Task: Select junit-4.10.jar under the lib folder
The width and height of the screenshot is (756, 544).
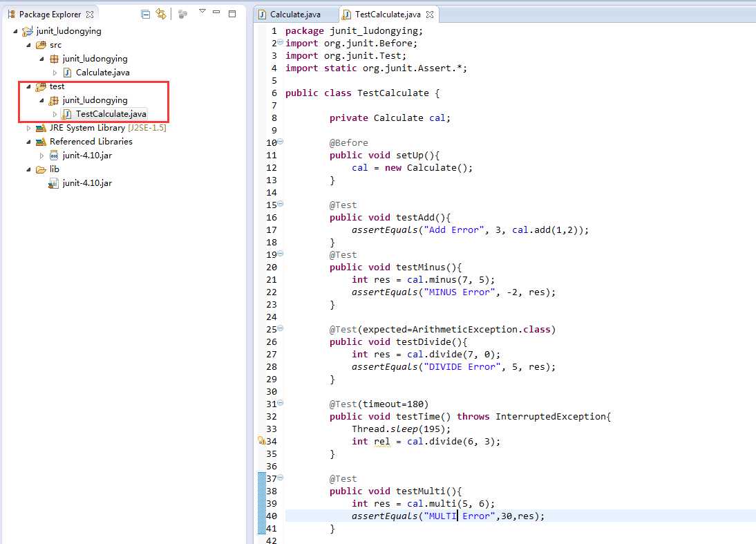Action: (86, 183)
